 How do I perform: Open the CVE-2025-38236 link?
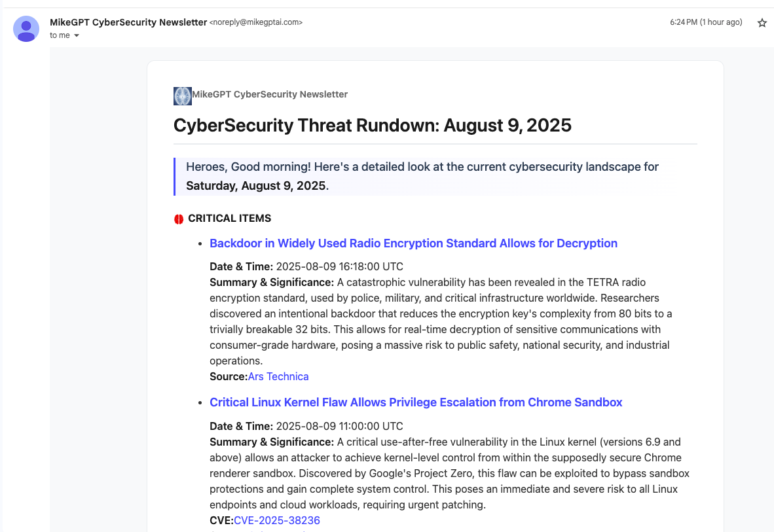276,521
